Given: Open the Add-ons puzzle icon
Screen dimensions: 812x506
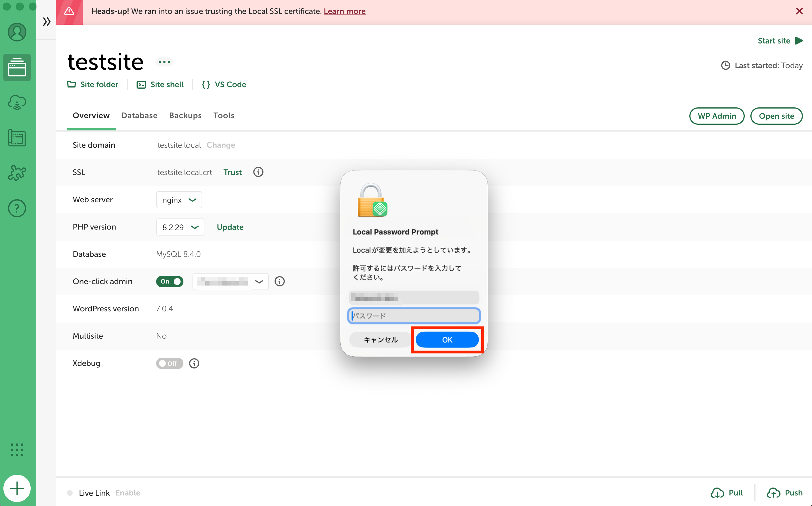Looking at the screenshot, I should [x=17, y=173].
